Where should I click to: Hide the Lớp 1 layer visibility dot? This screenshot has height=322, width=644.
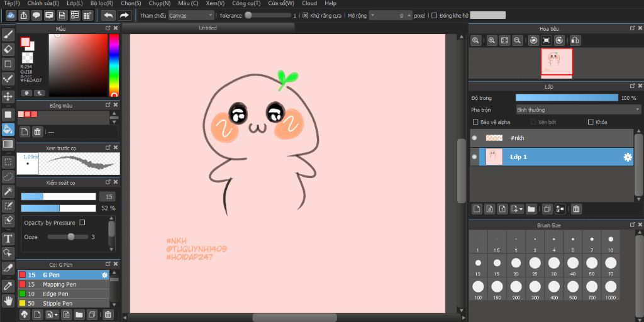point(474,157)
